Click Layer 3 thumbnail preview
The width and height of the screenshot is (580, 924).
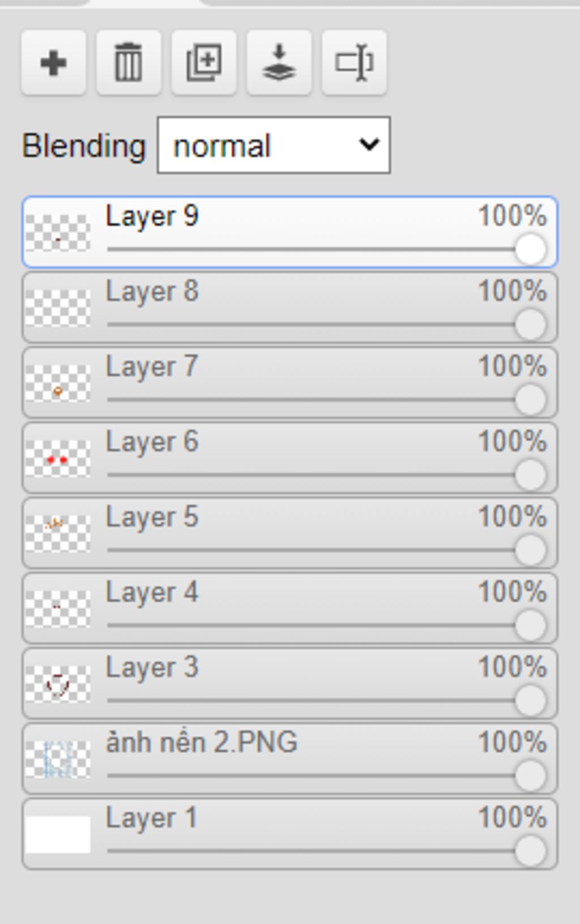point(58,684)
